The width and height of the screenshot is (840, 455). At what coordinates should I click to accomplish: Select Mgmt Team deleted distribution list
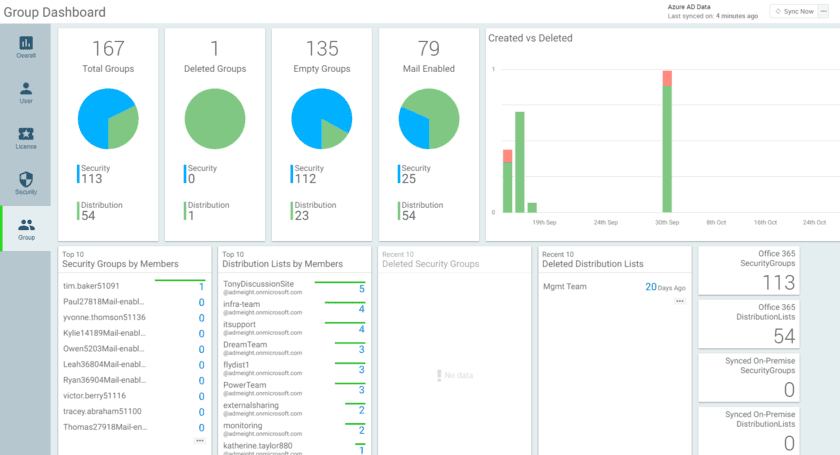[x=565, y=286]
